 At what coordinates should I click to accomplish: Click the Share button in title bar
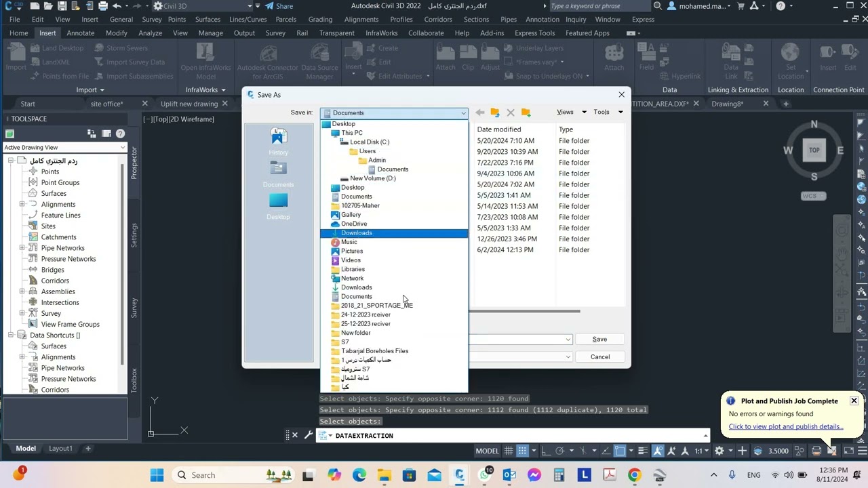[x=279, y=6]
